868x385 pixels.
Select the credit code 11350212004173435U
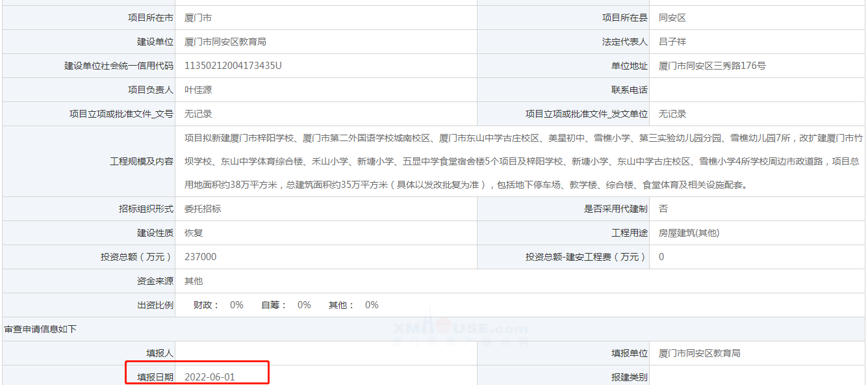pos(233,66)
